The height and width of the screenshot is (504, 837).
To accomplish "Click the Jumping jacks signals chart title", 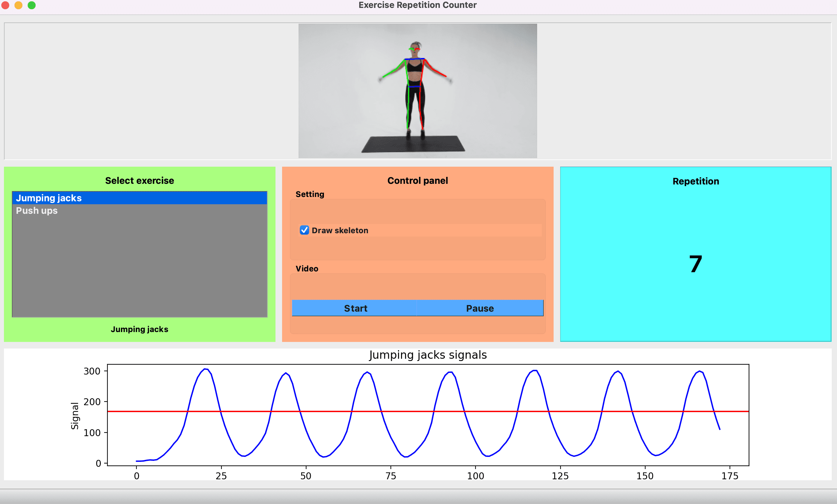I will [x=428, y=355].
